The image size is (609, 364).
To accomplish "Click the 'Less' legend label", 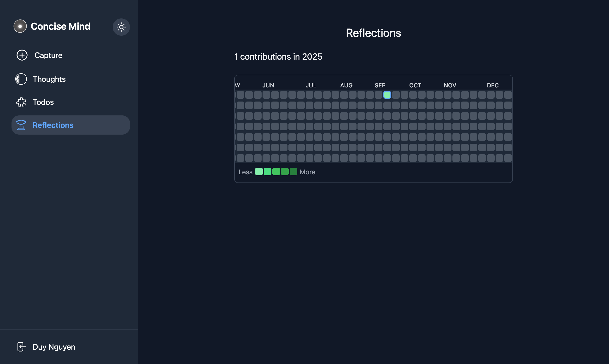I will [245, 172].
